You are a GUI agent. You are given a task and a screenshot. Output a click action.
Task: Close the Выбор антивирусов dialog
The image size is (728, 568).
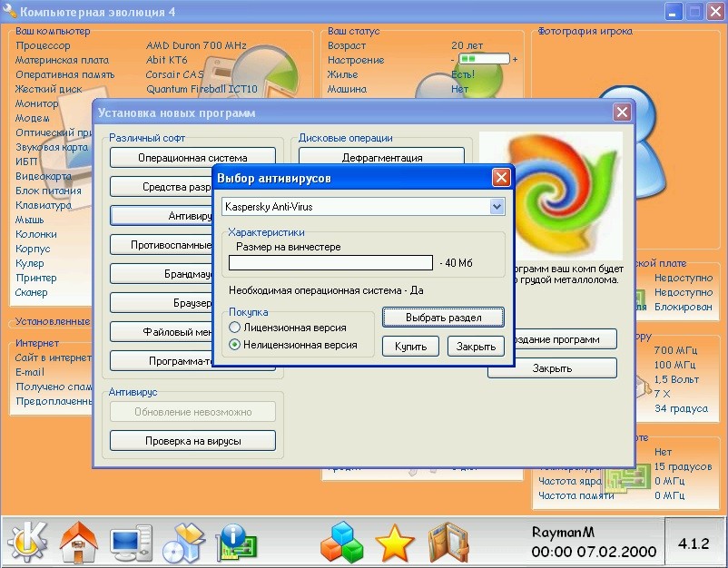(501, 177)
